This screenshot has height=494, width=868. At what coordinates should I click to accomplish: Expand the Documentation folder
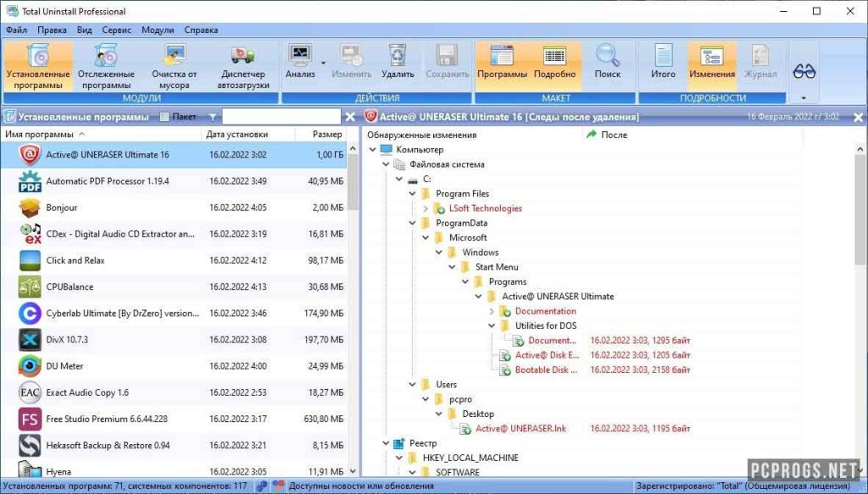point(492,312)
